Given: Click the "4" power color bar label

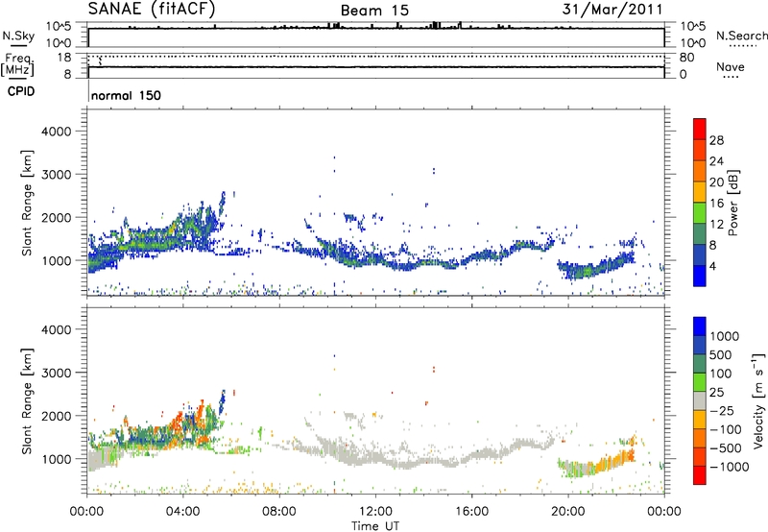Looking at the screenshot, I should [712, 266].
